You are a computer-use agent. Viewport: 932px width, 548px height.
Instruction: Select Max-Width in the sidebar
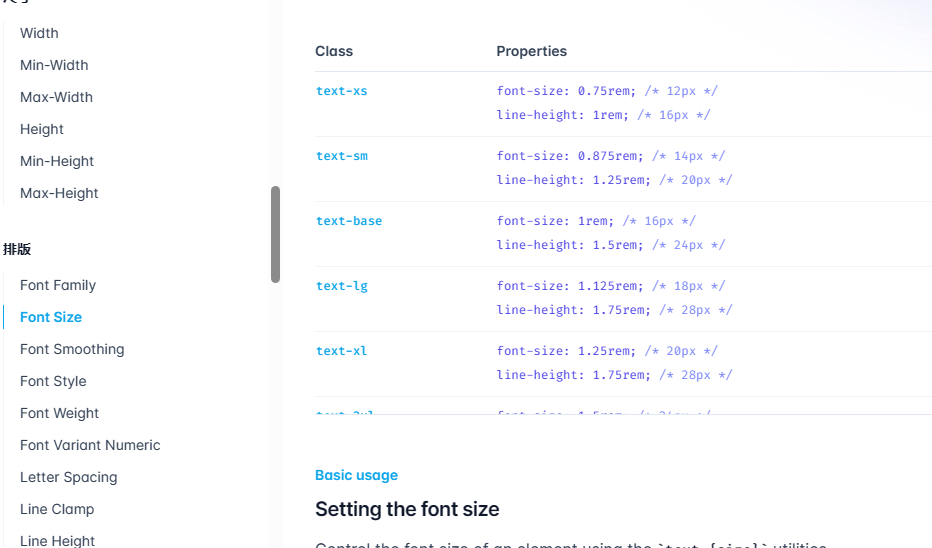(56, 97)
